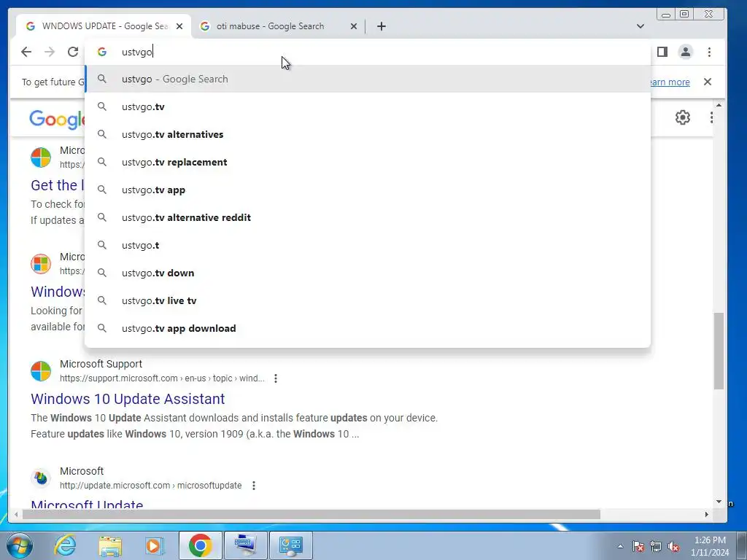Click https://support.microsoft.com result URL
Screen dimensions: 747x560
tap(162, 378)
